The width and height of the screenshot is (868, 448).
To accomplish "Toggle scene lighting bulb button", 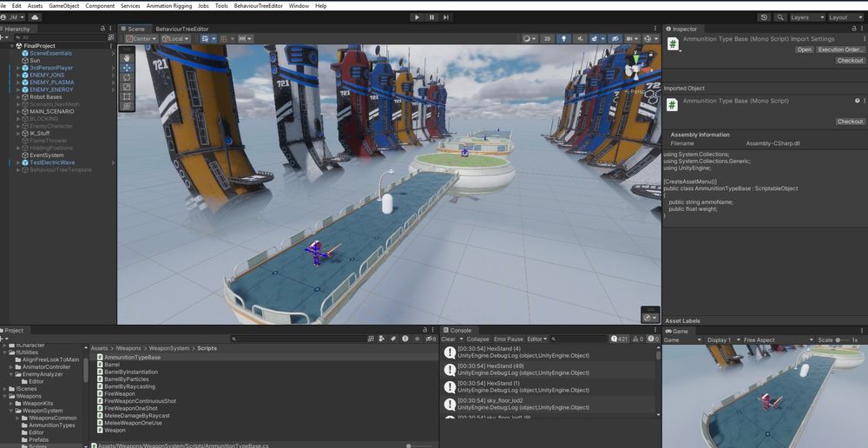I will pos(563,39).
